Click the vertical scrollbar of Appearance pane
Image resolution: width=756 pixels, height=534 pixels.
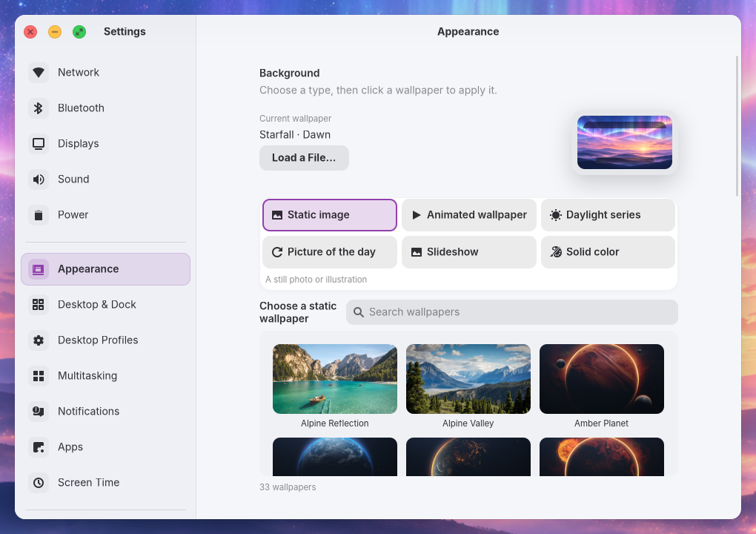737,126
